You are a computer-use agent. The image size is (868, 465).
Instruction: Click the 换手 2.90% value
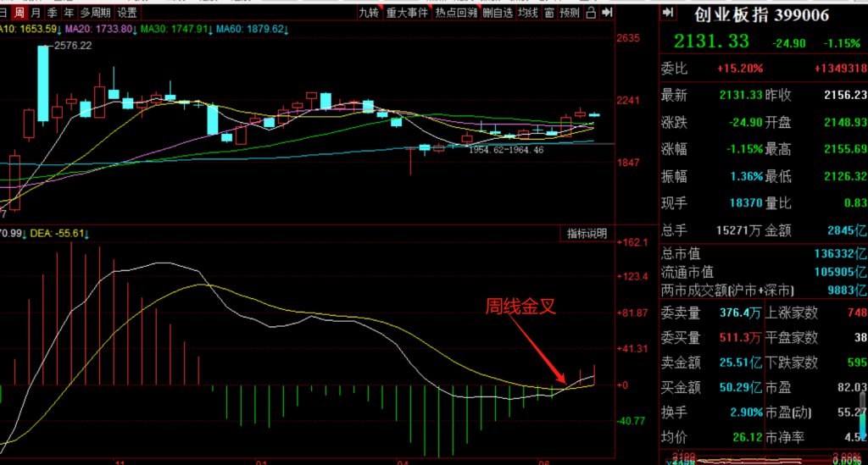(747, 412)
